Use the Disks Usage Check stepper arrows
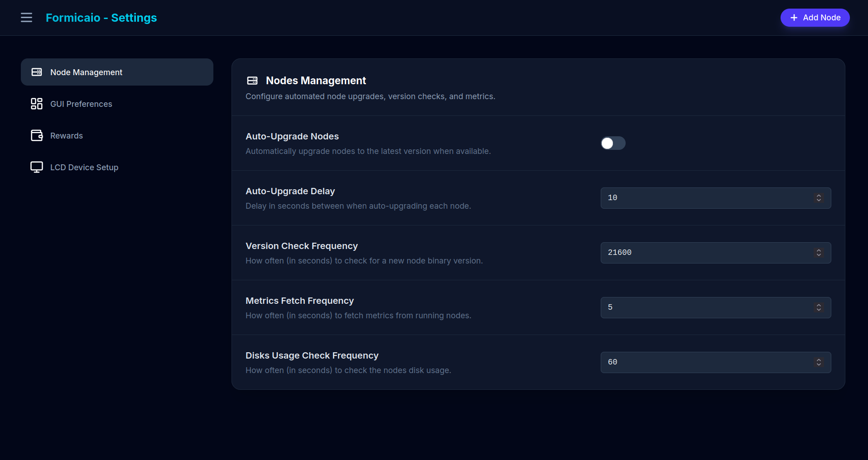Screen dimensions: 868x460 819,362
